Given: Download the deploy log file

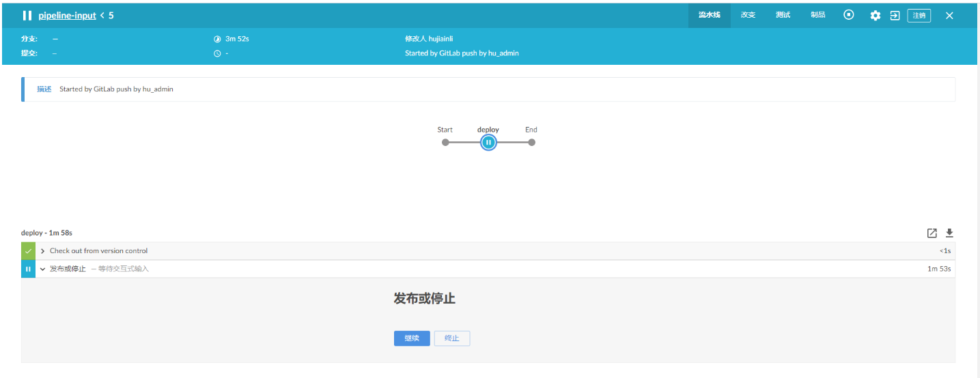Looking at the screenshot, I should tap(949, 233).
